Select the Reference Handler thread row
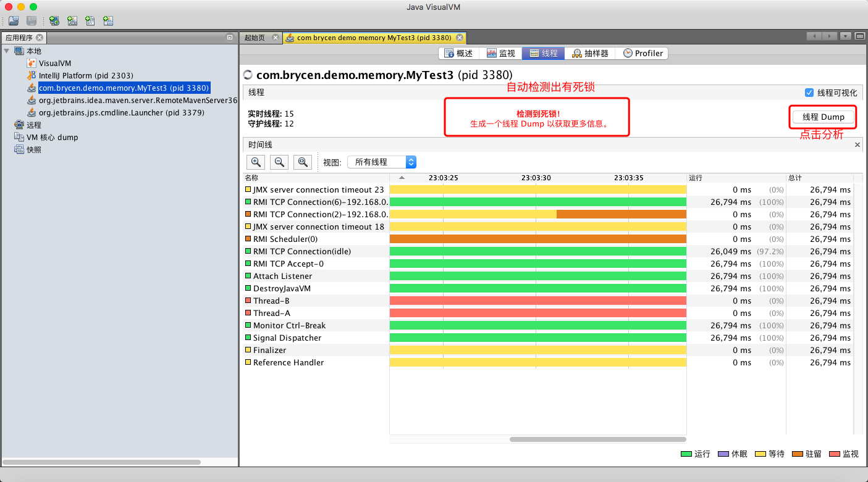This screenshot has width=868, height=482. click(x=548, y=362)
